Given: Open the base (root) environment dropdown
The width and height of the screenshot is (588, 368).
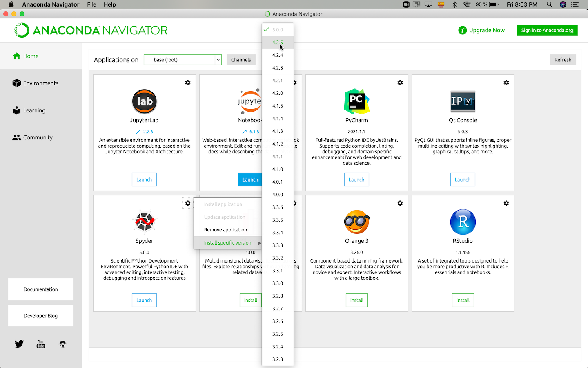Looking at the screenshot, I should coord(183,59).
